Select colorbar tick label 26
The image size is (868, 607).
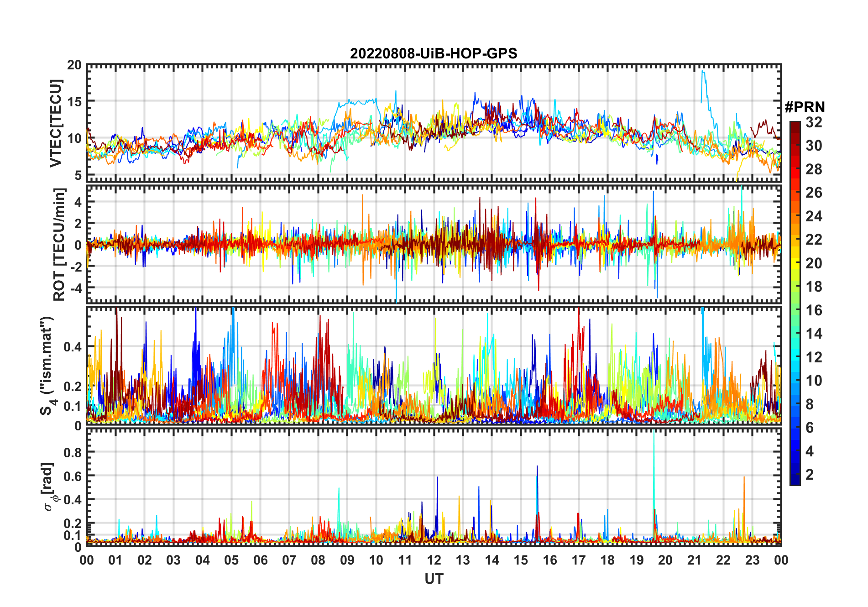click(814, 193)
